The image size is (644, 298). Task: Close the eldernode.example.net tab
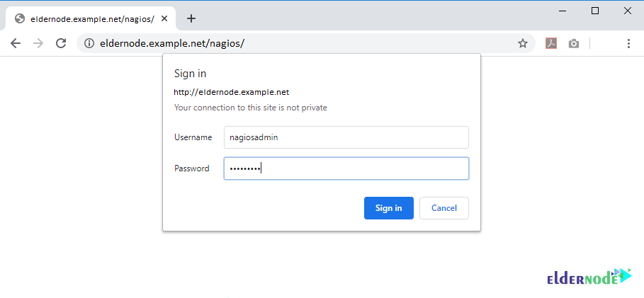point(164,18)
